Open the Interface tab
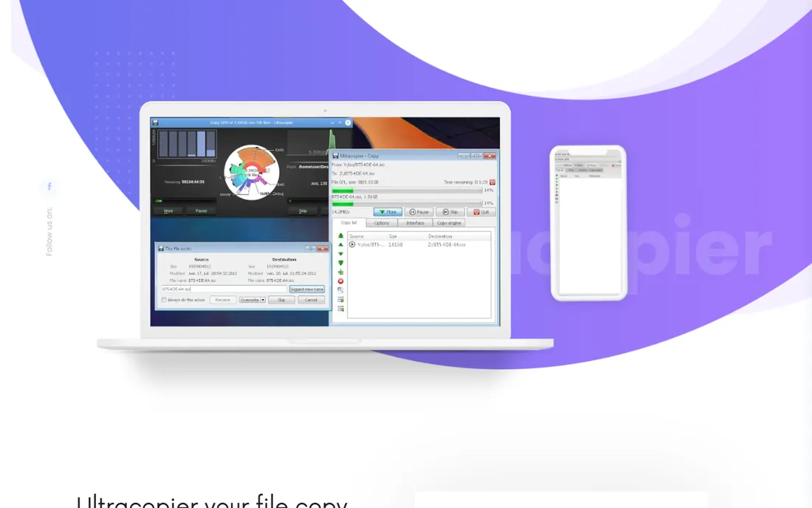Image resolution: width=812 pixels, height=508 pixels. (x=415, y=223)
